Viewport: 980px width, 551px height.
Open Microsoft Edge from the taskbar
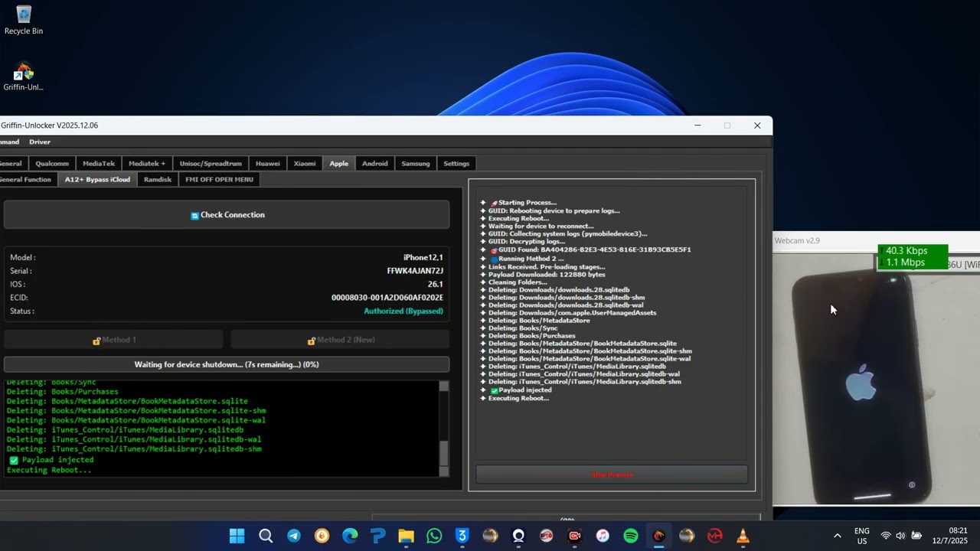point(350,536)
